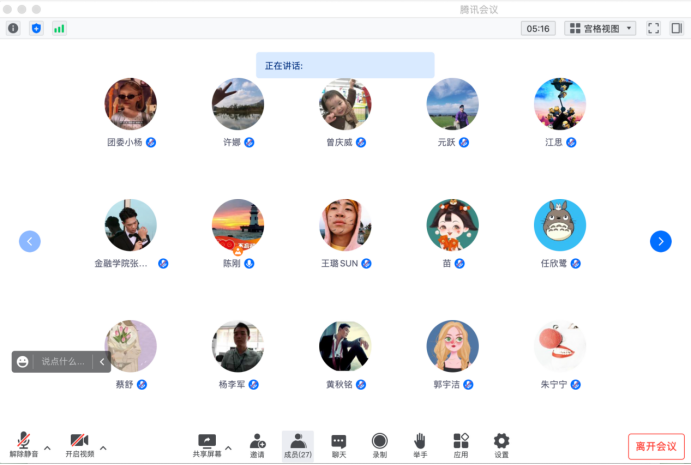Toggle the right sidebar panel icon

tap(677, 28)
